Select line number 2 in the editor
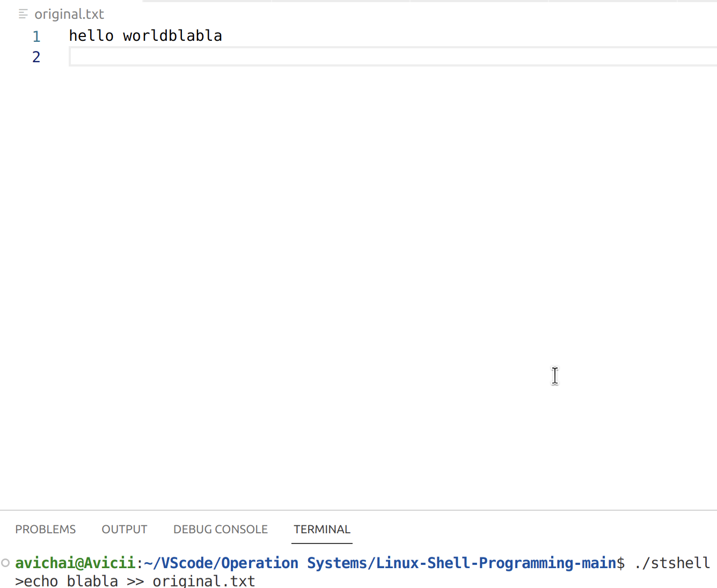 [x=36, y=56]
